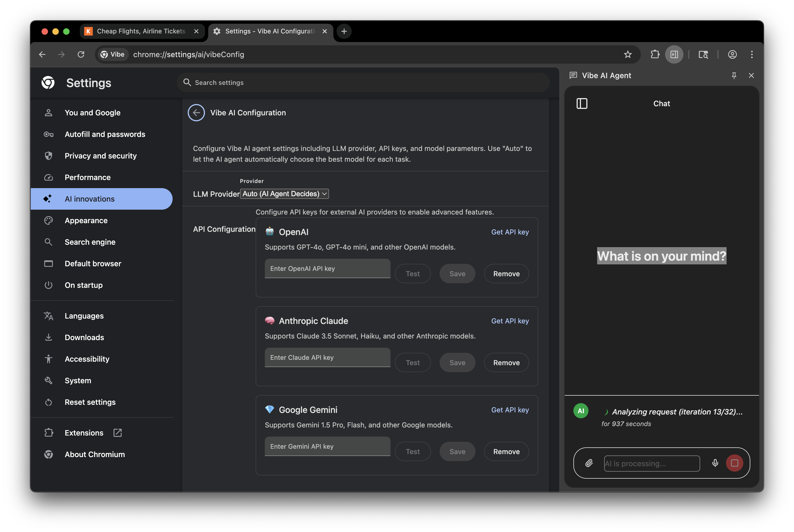Open the Chrome three-dot menu
Image resolution: width=794 pixels, height=532 pixels.
click(x=752, y=54)
